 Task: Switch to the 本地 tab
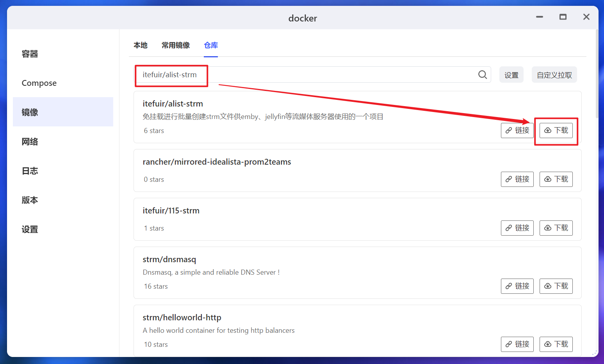tap(141, 45)
